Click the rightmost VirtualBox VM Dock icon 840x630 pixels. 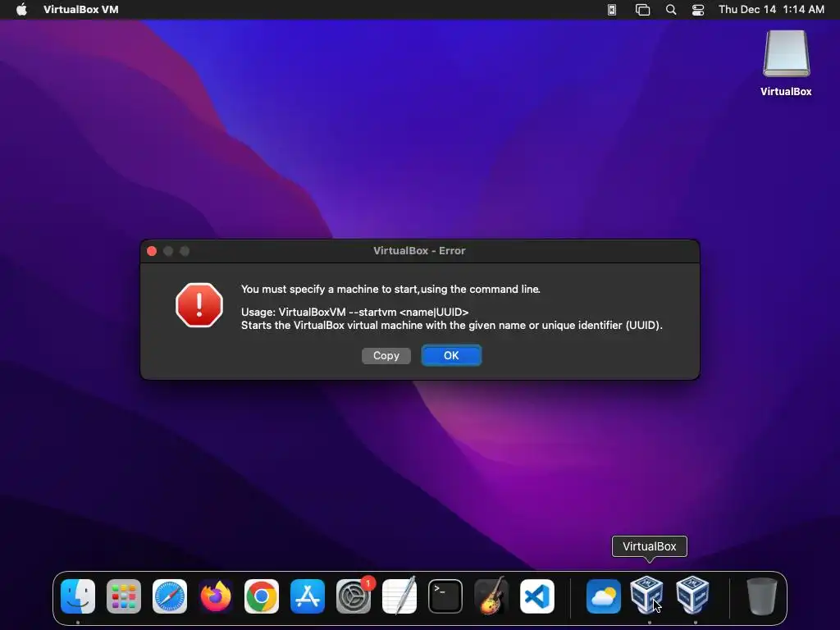pyautogui.click(x=692, y=595)
